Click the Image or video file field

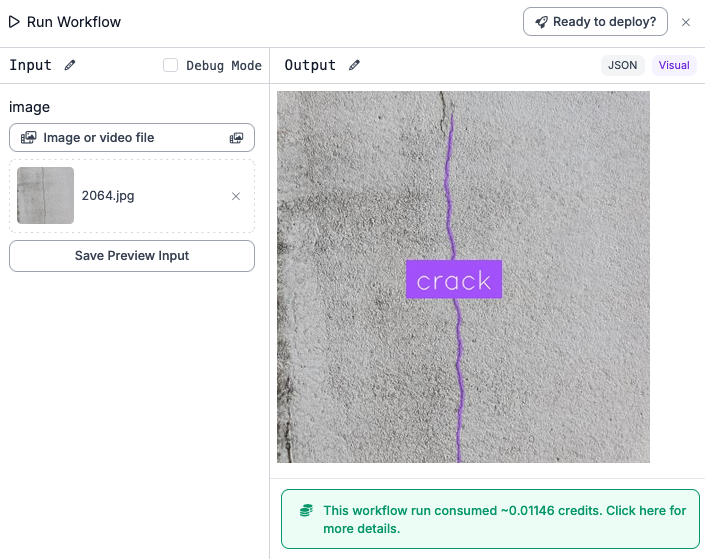132,137
